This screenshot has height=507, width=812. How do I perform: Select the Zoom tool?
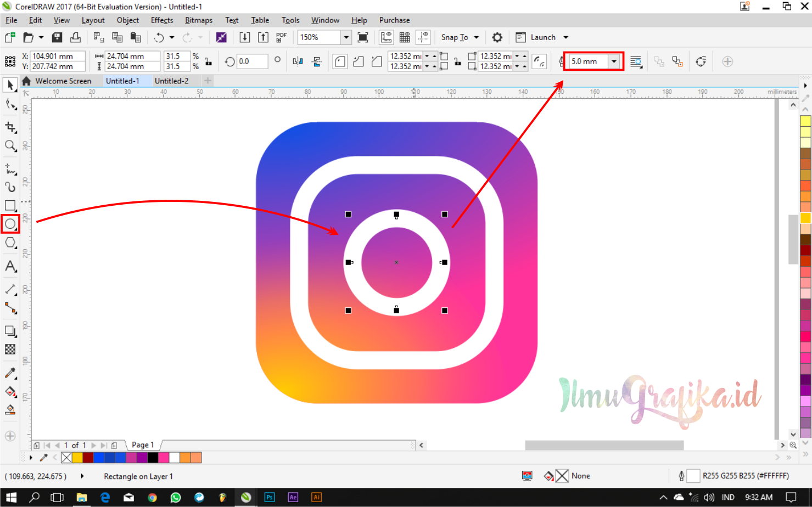point(10,146)
